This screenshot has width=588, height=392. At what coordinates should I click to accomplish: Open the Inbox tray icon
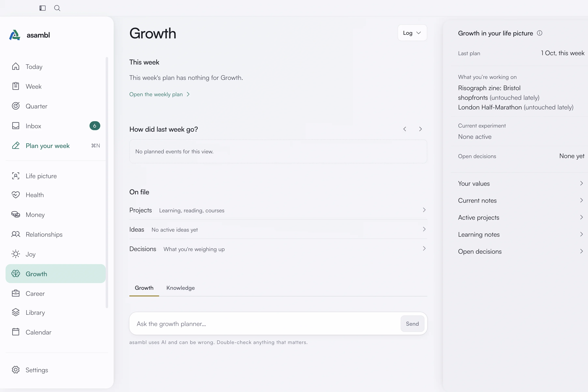16,126
